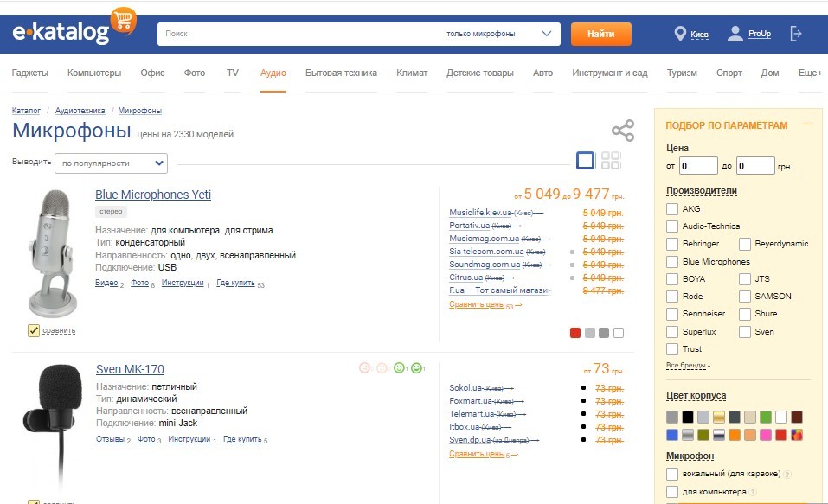Click the ProUp account link
The image size is (828, 504).
(760, 34)
